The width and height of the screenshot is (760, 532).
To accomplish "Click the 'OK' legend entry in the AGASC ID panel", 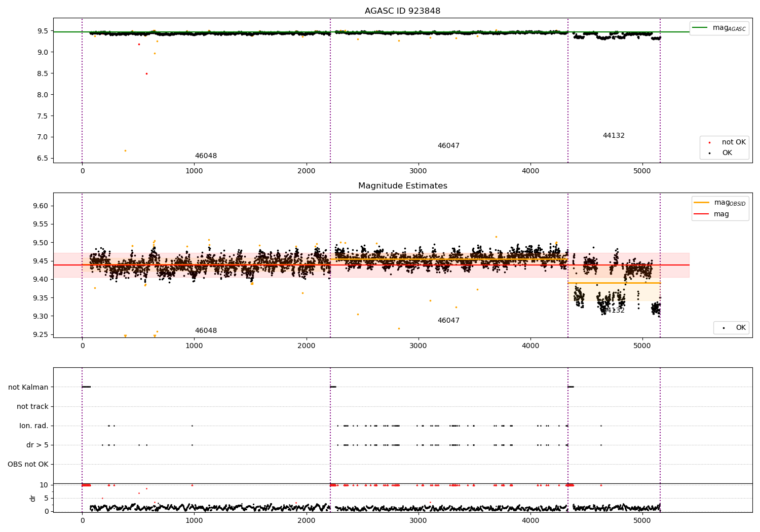I will click(x=721, y=153).
